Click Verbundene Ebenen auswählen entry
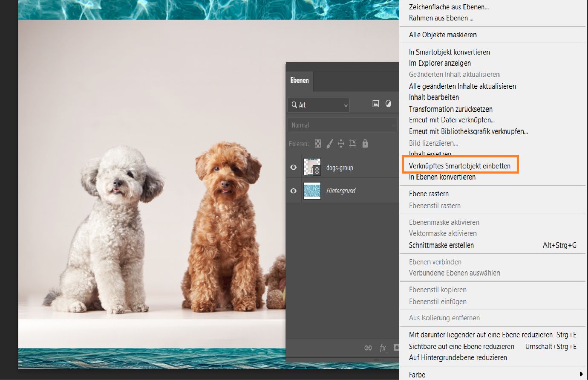Image resolution: width=588 pixels, height=380 pixels. point(455,273)
